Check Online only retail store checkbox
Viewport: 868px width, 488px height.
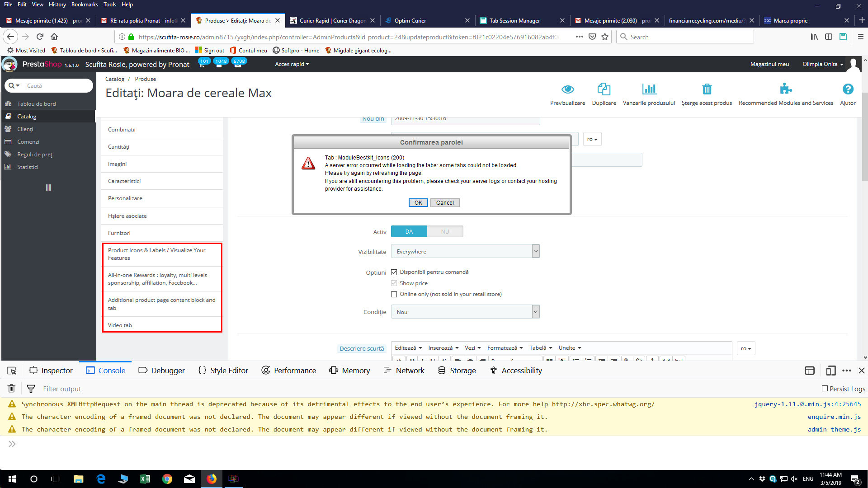pyautogui.click(x=394, y=294)
